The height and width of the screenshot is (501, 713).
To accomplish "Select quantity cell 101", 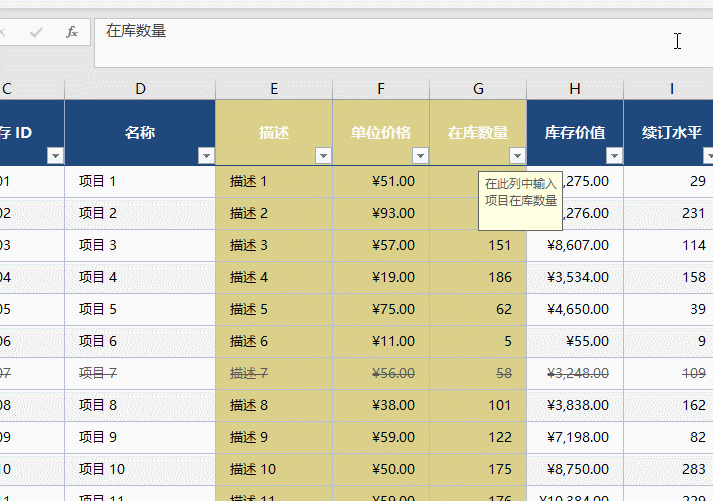I will [x=478, y=405].
